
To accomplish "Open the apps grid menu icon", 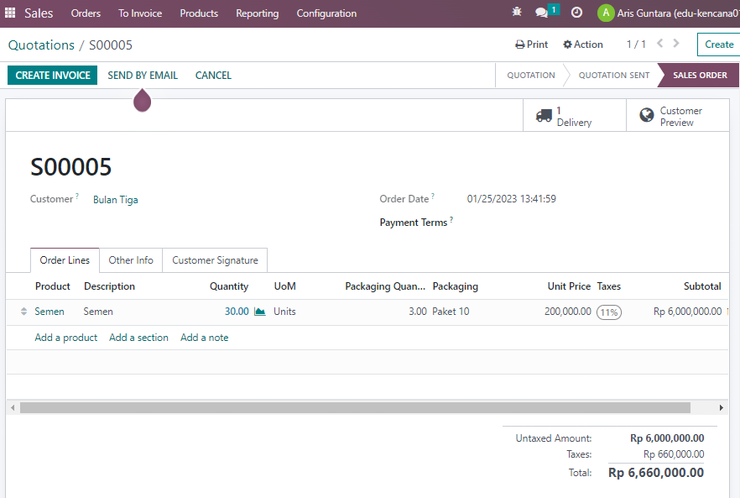I will (x=10, y=13).
